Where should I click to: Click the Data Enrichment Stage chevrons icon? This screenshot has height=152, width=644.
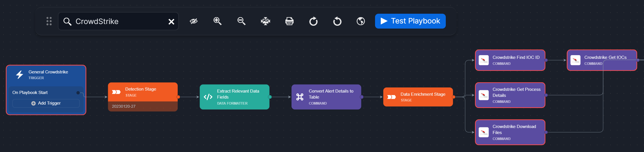(392, 97)
